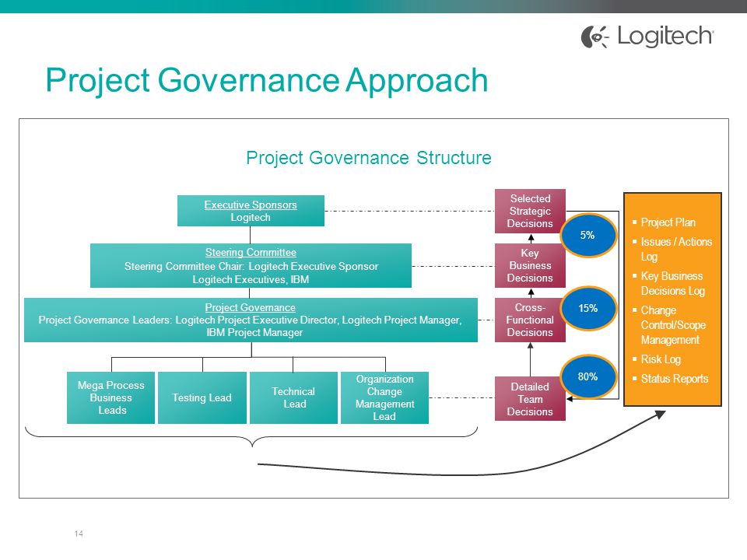
Task: Click the Cross-Functional Decisions box
Action: 530,320
